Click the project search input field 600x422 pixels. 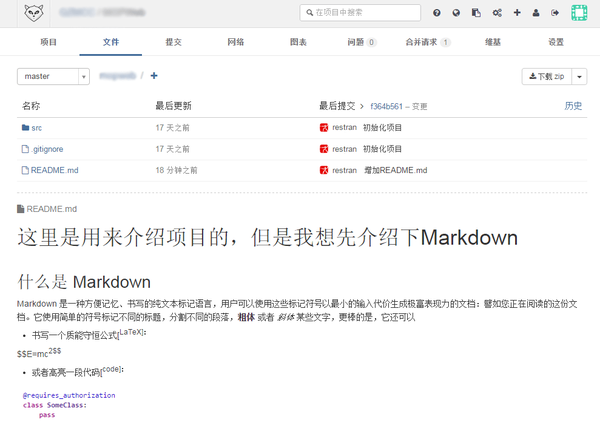(360, 13)
